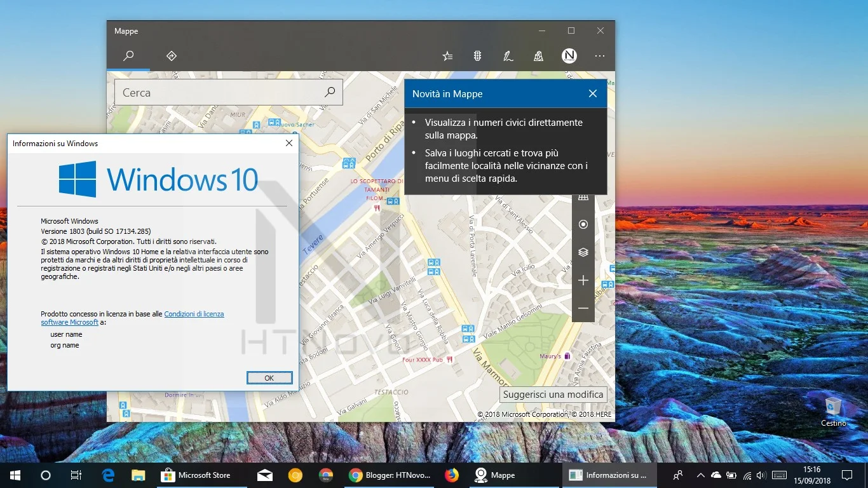Open 3D cities icon in Mappe
Viewport: 868px width, 488px height.
539,56
